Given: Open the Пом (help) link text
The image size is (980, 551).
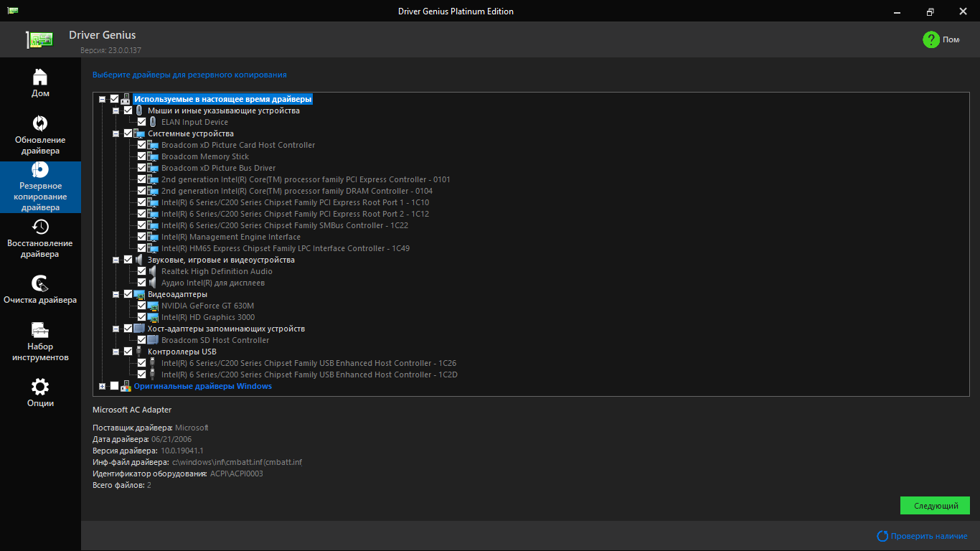Looking at the screenshot, I should [951, 39].
